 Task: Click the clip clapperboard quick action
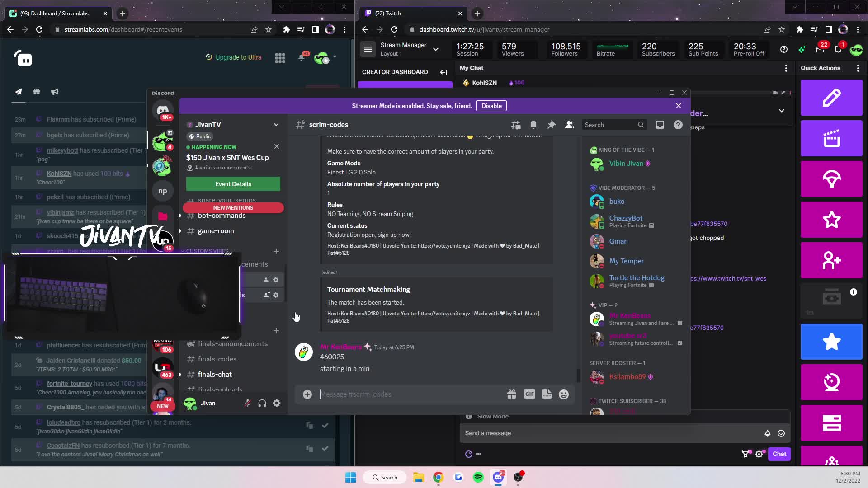point(831,138)
